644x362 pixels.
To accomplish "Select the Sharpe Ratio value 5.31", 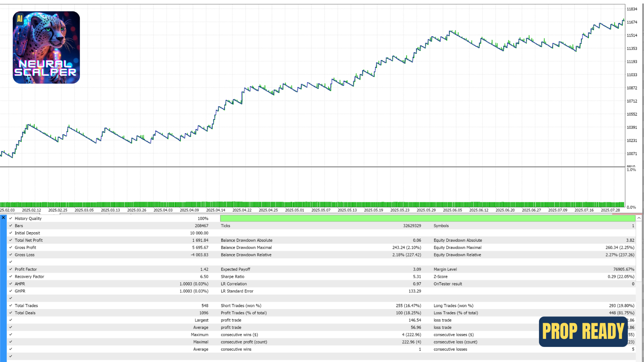I will tap(417, 277).
